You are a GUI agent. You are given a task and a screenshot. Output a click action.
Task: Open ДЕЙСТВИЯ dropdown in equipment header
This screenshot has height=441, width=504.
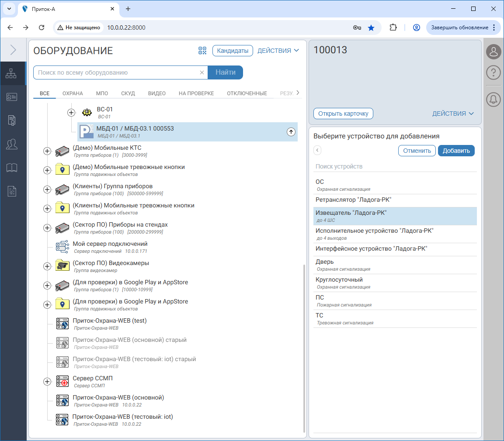coord(278,51)
